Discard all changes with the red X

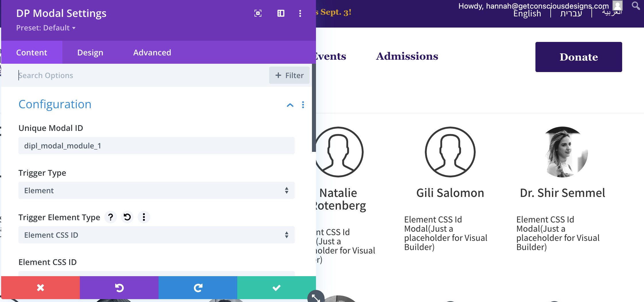[41, 288]
